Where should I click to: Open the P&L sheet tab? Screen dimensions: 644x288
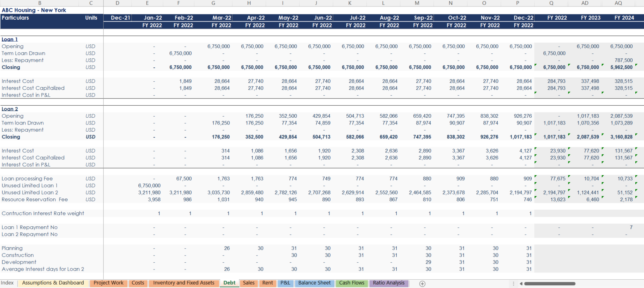(286, 283)
